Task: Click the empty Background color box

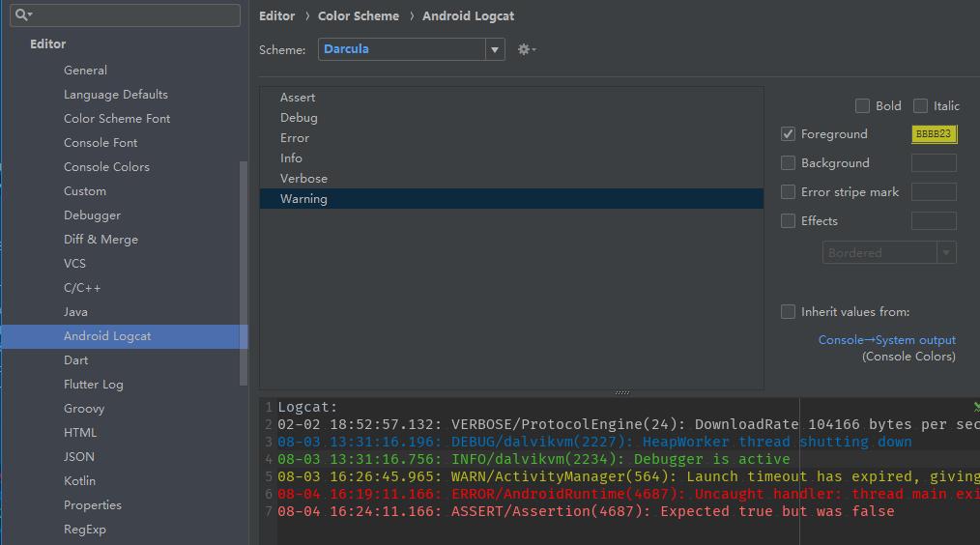Action: pyautogui.click(x=933, y=163)
